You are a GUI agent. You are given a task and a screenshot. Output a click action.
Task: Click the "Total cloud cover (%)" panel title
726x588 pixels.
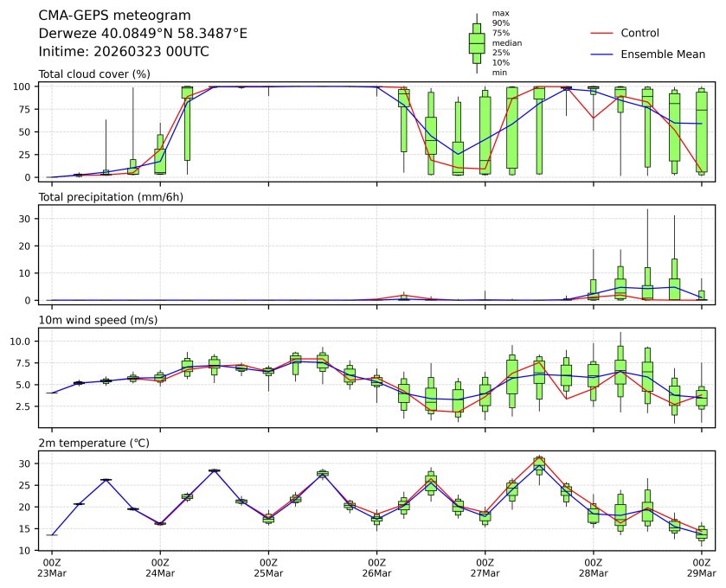(94, 74)
